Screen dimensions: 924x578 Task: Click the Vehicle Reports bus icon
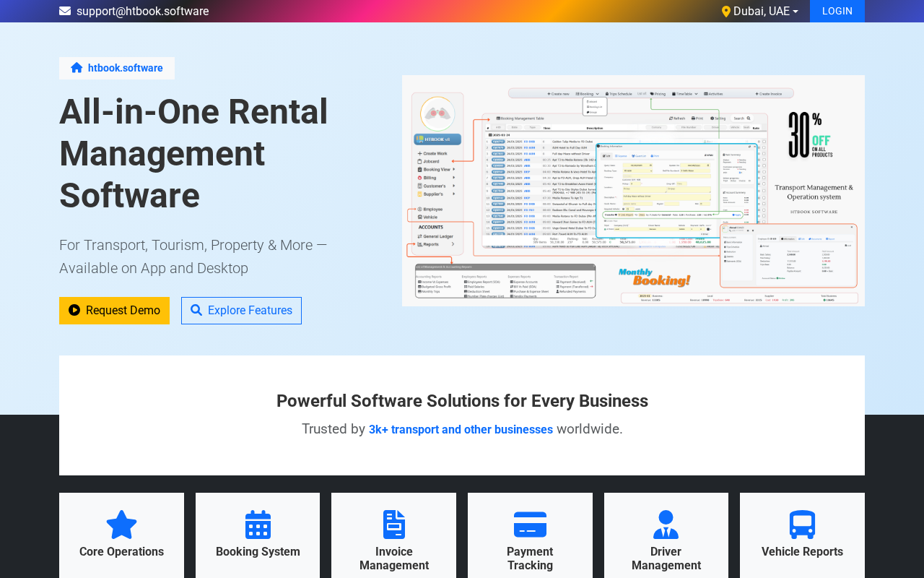(802, 525)
